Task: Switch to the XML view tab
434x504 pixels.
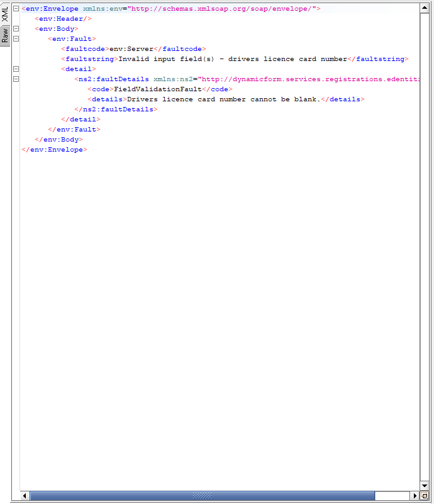Action: coord(5,14)
